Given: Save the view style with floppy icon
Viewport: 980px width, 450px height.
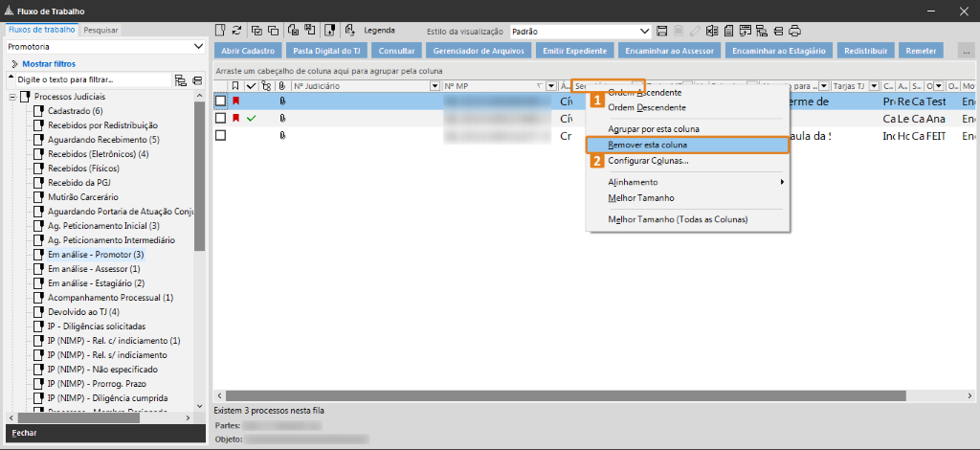Looking at the screenshot, I should coord(662,31).
